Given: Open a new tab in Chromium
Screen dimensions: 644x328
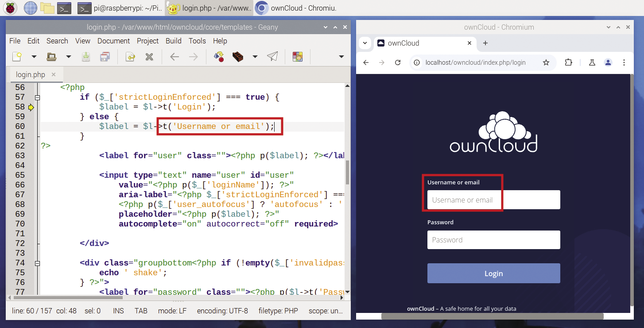Looking at the screenshot, I should click(x=485, y=43).
